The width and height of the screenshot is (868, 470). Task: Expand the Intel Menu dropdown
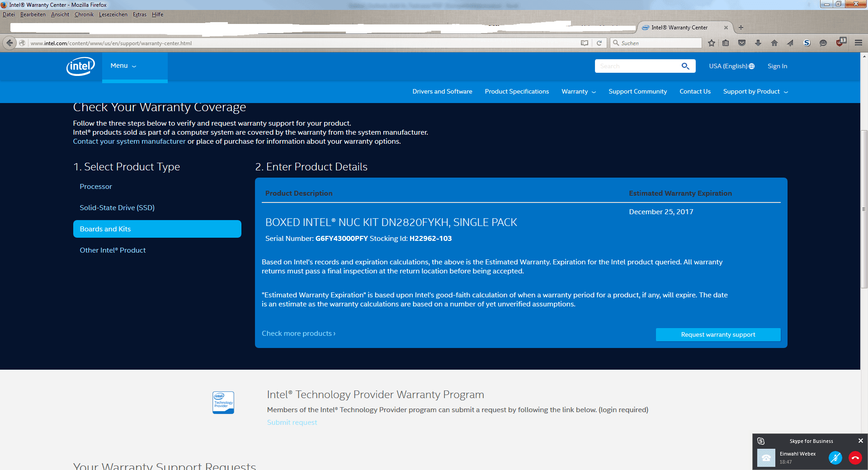123,66
